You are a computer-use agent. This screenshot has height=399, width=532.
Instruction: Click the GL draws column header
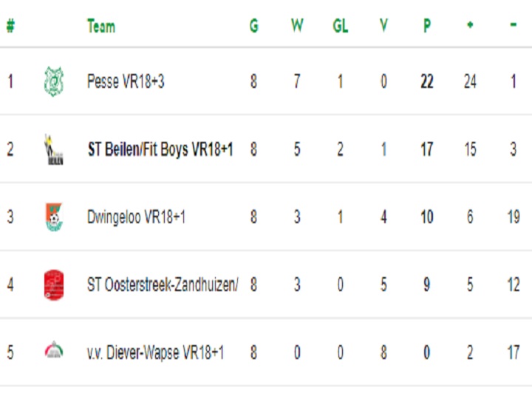tap(341, 26)
